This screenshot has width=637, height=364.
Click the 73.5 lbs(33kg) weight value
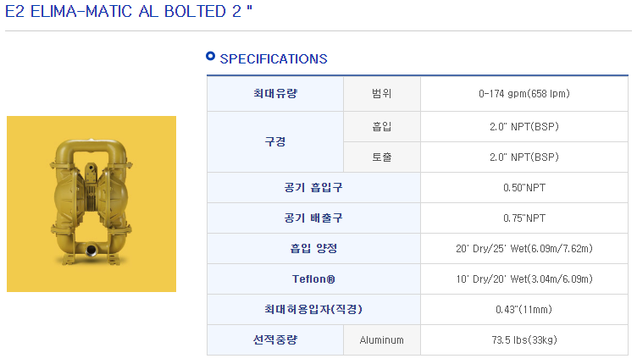[x=523, y=340]
